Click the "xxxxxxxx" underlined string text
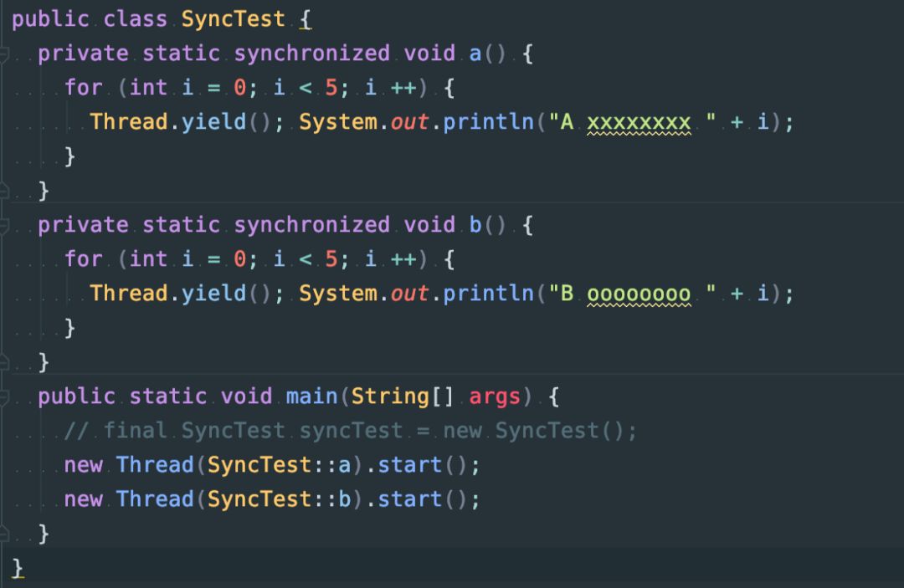Viewport: 904px width, 588px height. click(639, 123)
